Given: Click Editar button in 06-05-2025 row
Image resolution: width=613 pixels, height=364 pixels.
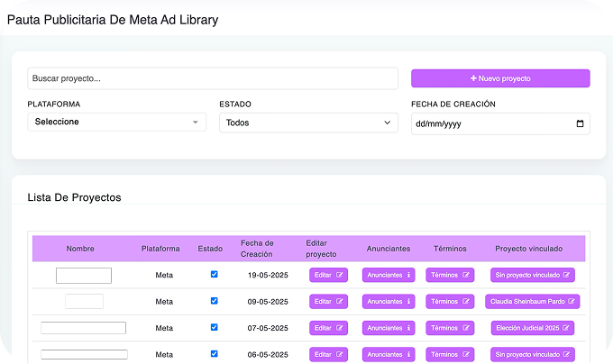Looking at the screenshot, I should (x=328, y=355).
